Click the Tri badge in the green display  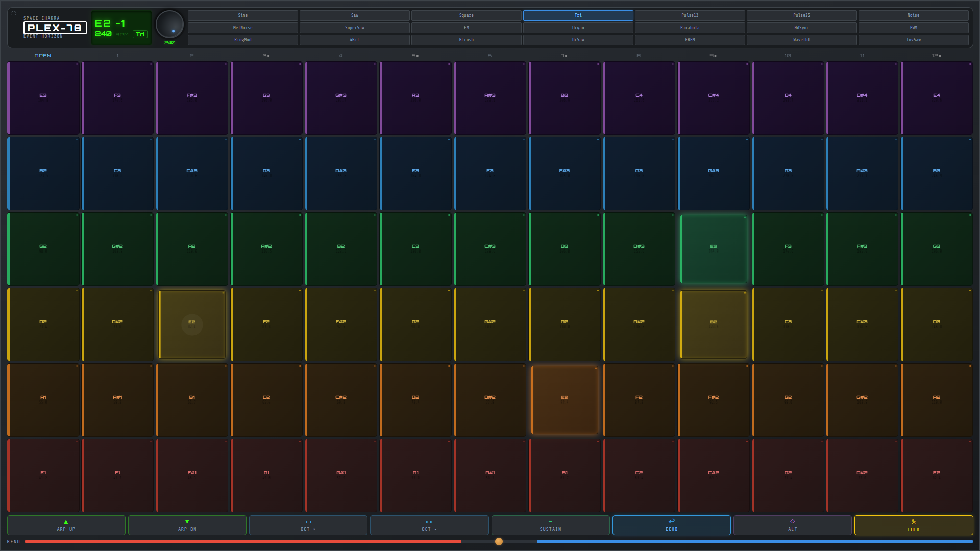pos(140,34)
